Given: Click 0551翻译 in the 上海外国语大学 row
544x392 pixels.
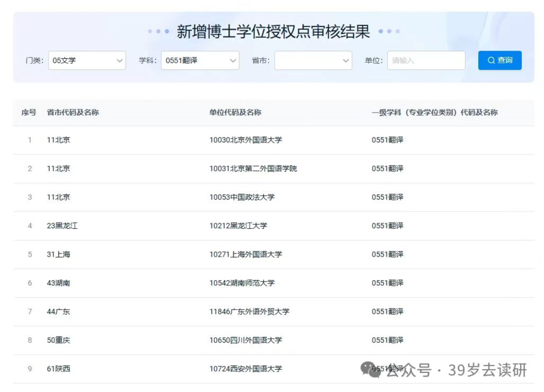Looking at the screenshot, I should tap(388, 254).
